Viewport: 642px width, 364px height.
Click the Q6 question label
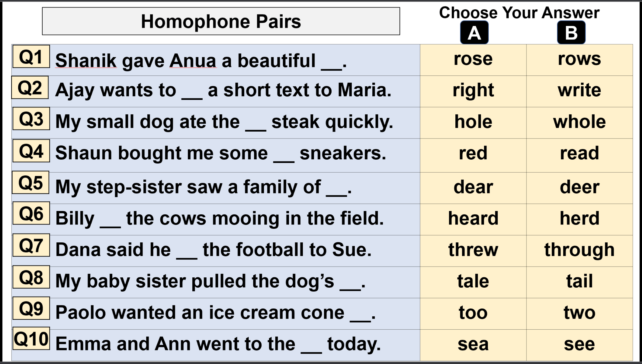point(31,214)
